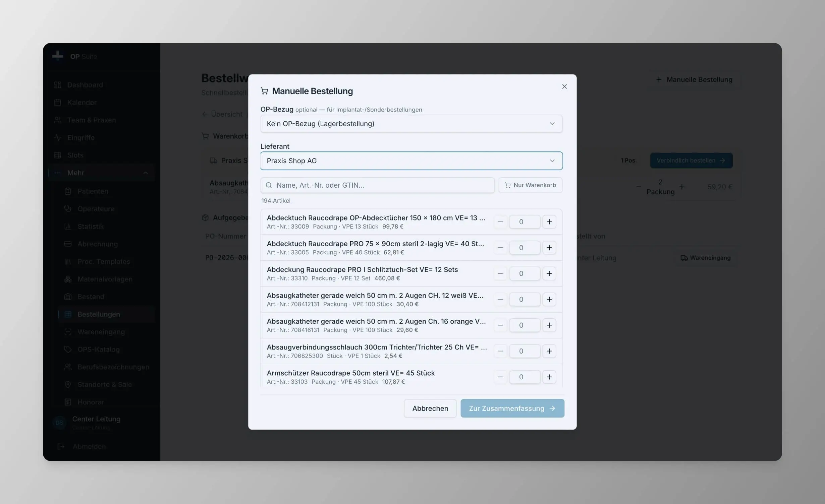Proceed with Zur Zusammenfassung
Image resolution: width=825 pixels, height=504 pixels.
pyautogui.click(x=512, y=408)
